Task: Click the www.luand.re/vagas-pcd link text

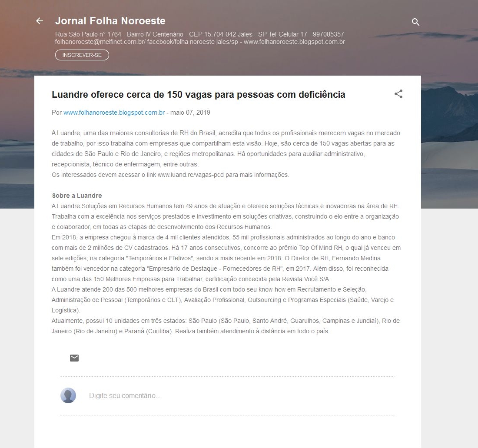Action: pyautogui.click(x=190, y=175)
